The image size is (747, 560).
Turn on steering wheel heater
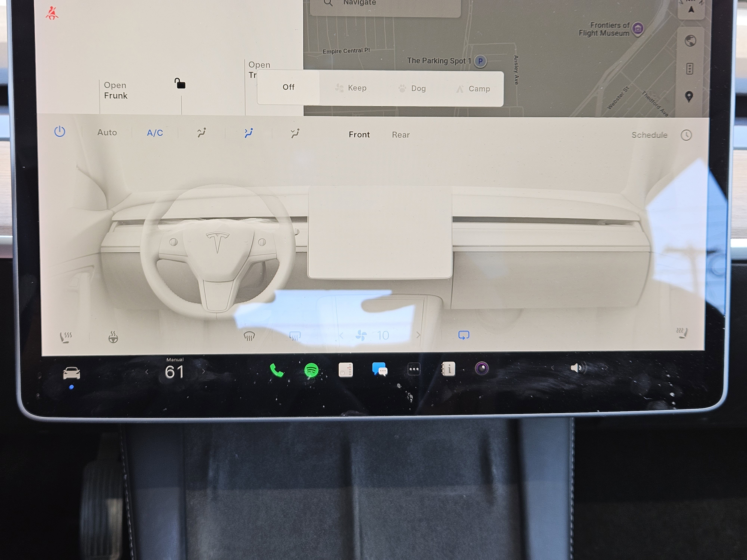tap(113, 337)
